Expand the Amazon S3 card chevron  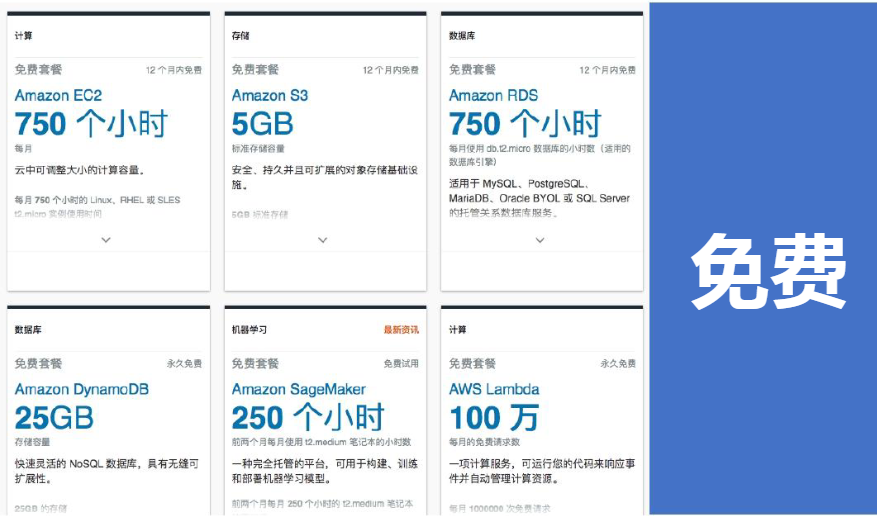323,240
